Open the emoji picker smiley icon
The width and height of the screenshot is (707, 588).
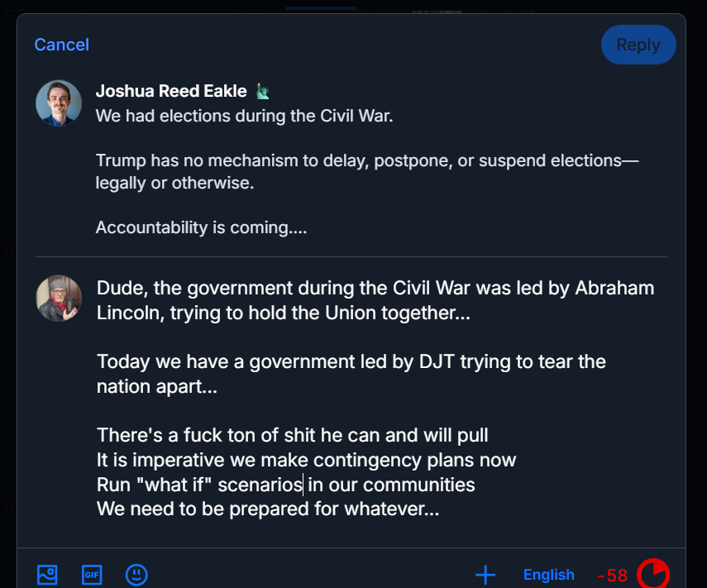coord(136,575)
